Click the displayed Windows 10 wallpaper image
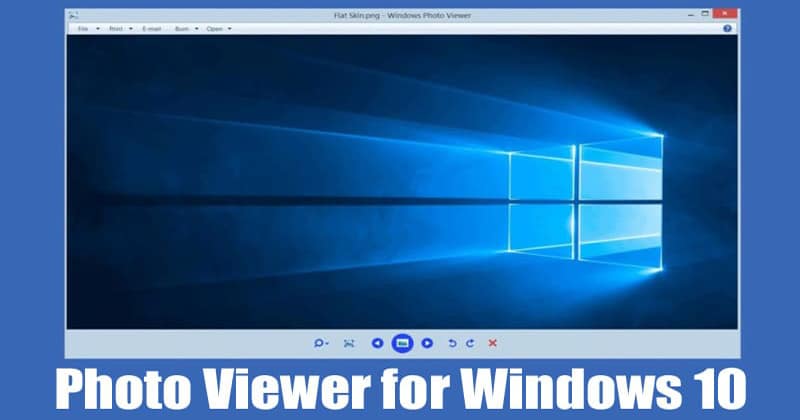 tap(402, 182)
